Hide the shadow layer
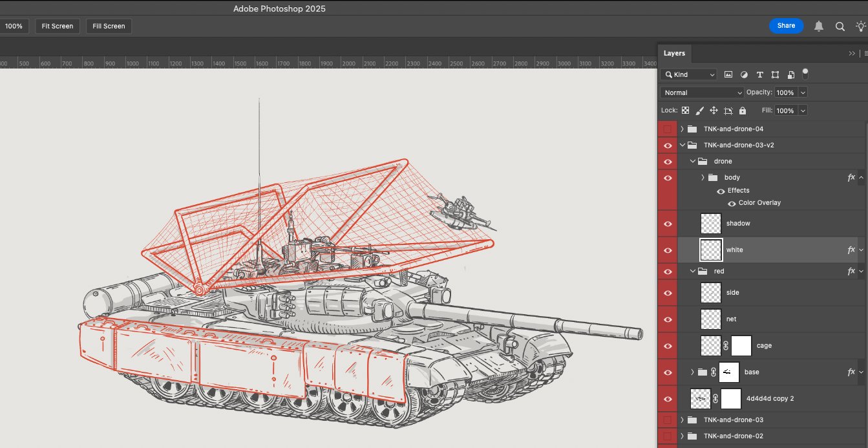The width and height of the screenshot is (868, 448). pos(668,224)
